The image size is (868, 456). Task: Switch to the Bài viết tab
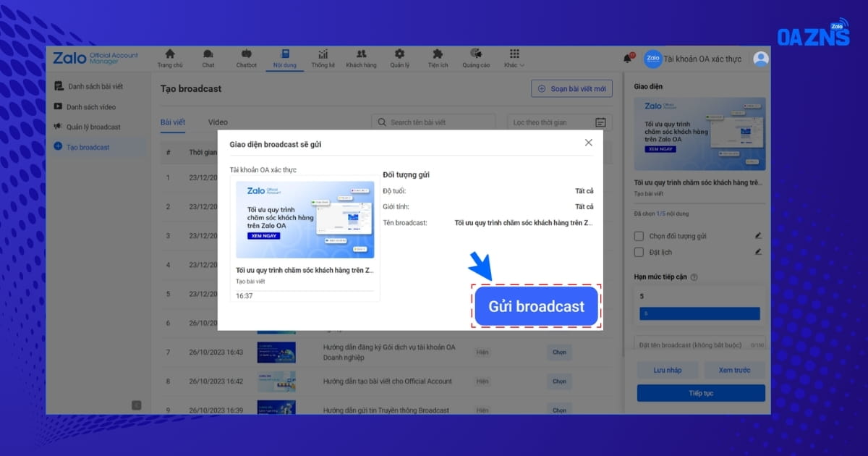tap(172, 122)
